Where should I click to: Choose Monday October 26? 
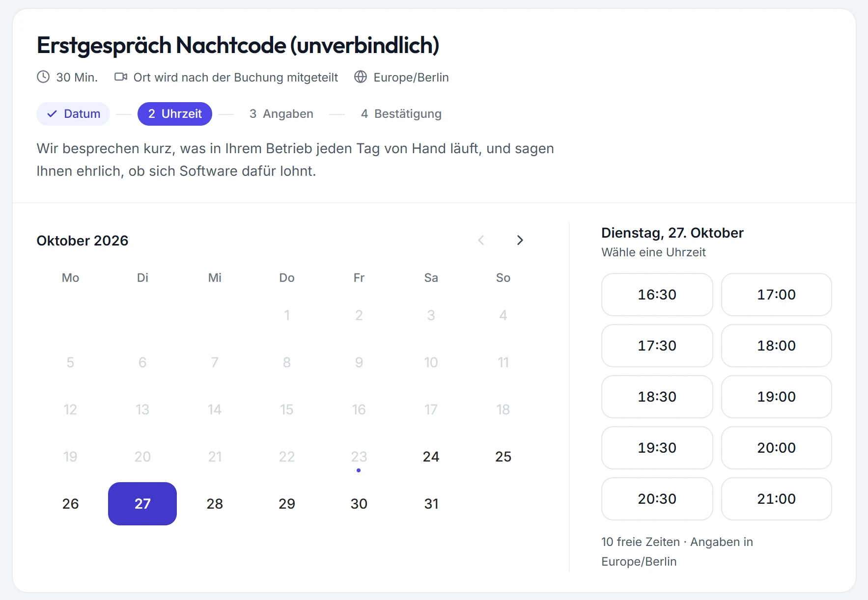tap(70, 504)
